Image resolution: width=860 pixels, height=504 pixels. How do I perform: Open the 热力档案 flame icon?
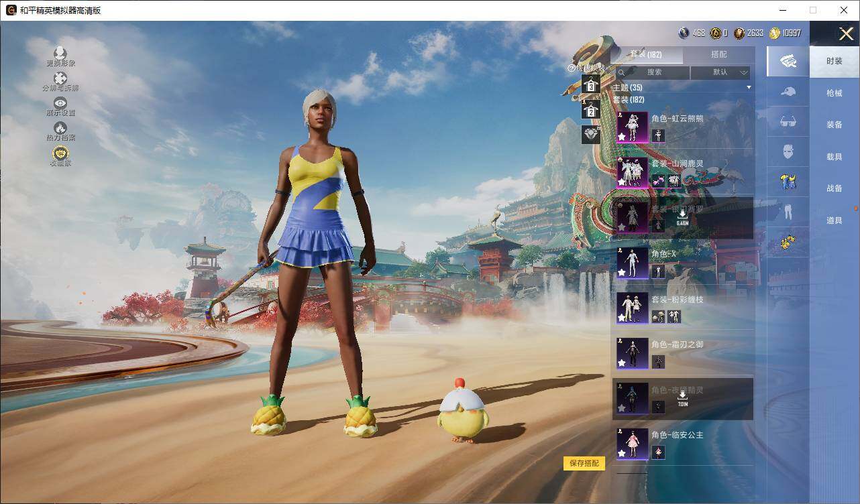(x=60, y=128)
